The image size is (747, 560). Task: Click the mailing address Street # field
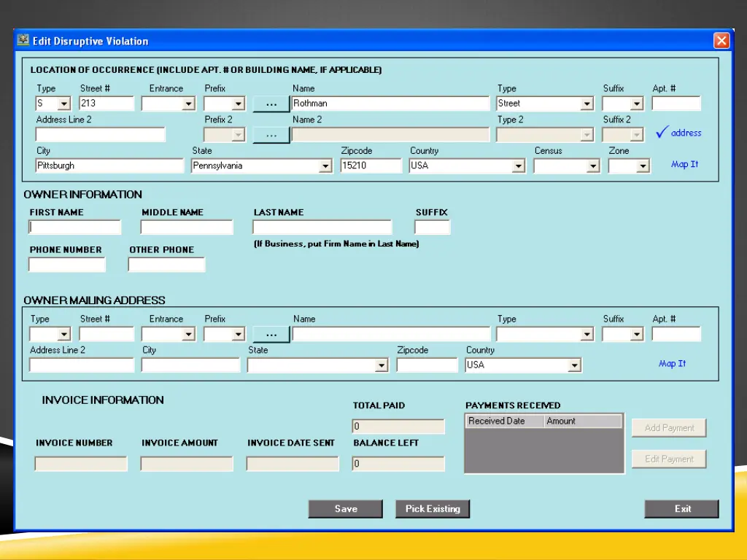[x=107, y=334]
